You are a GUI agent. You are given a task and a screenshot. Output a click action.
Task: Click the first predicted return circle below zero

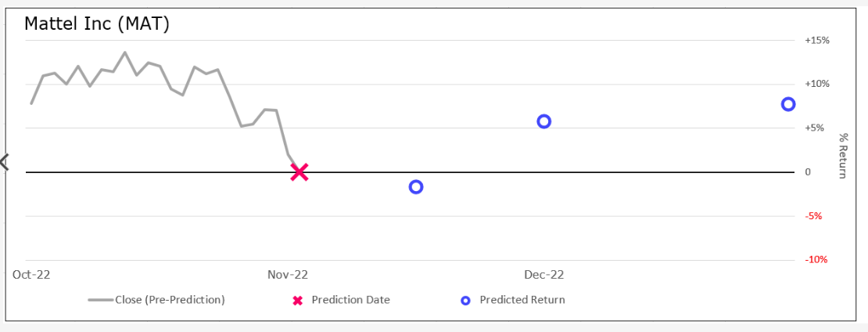[x=416, y=186]
